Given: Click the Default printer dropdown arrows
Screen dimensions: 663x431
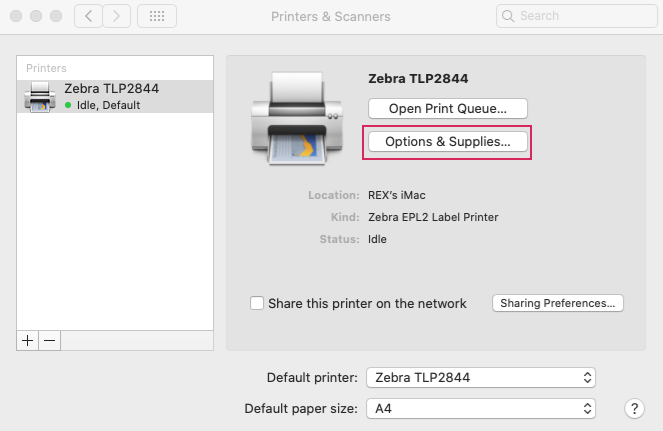Looking at the screenshot, I should tap(587, 377).
